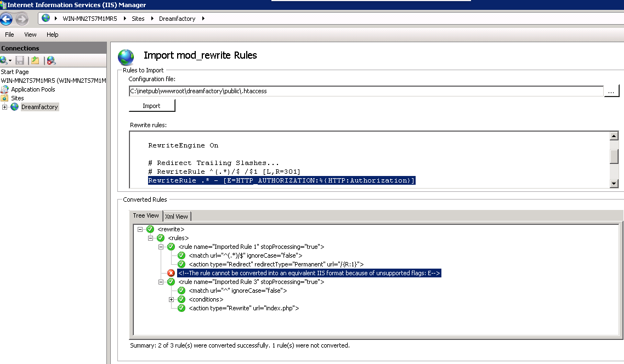Open breadcrumb arrow after Dreamfactory
Image resolution: width=624 pixels, height=364 pixels.
pos(203,18)
